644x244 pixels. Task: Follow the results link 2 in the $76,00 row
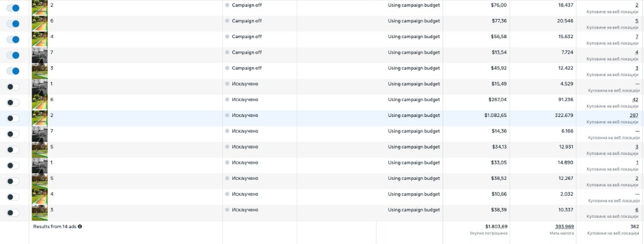(x=637, y=5)
